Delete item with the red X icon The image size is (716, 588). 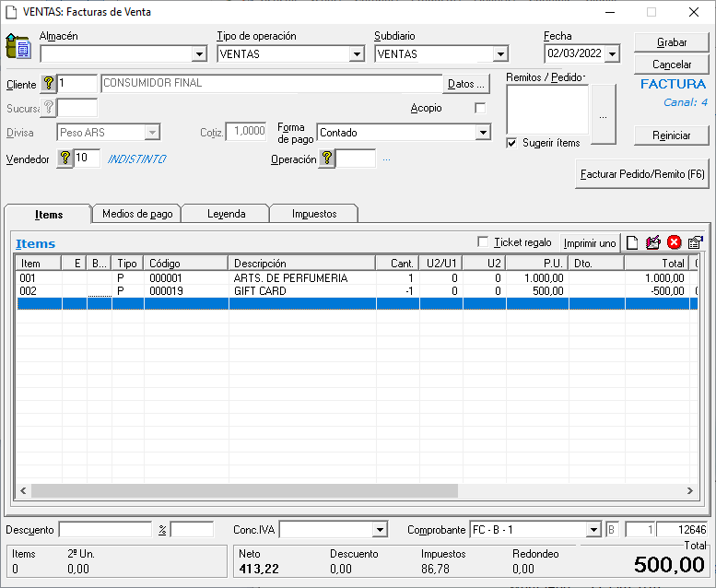click(x=674, y=242)
